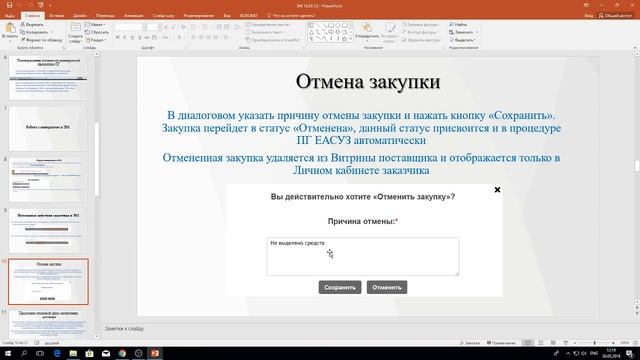Click the Отменить button in the dialog
This screenshot has height=360, width=640.
[x=387, y=287]
